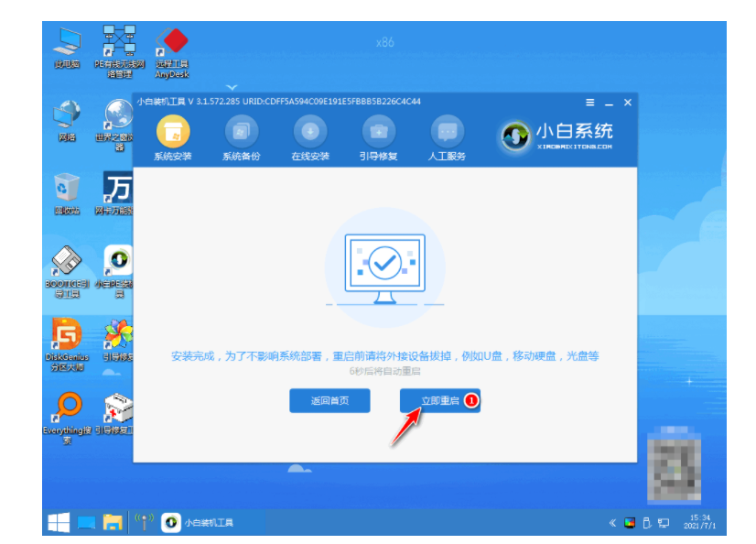Select 引导修复工具 medkit desktop icon

[115, 414]
